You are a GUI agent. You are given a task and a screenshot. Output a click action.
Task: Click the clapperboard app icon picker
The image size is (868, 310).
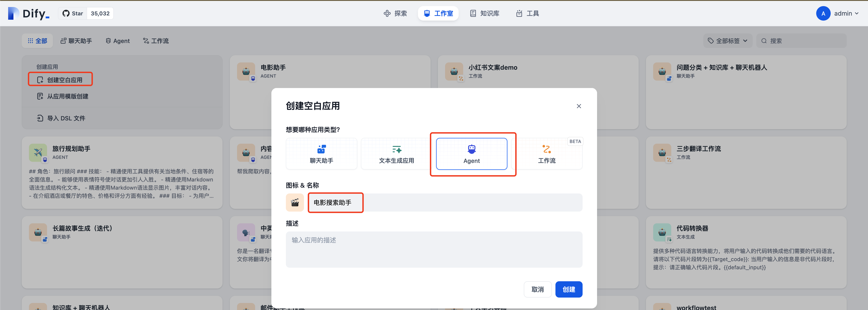294,203
